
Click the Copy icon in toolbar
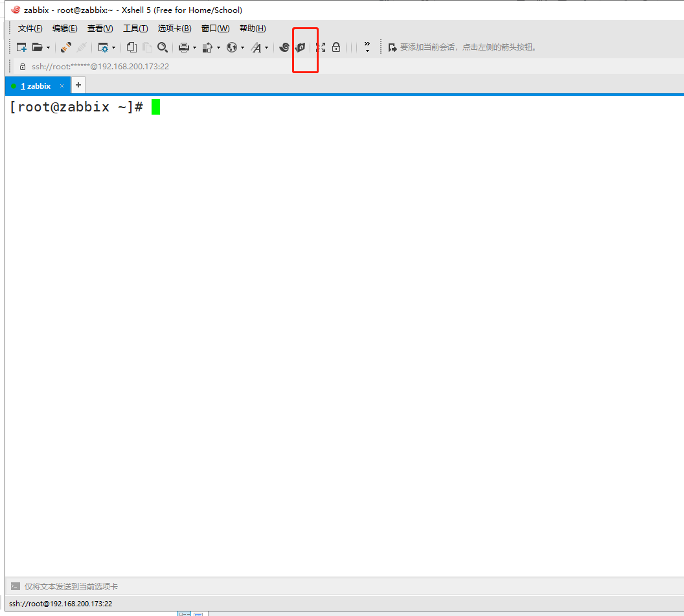coord(131,47)
